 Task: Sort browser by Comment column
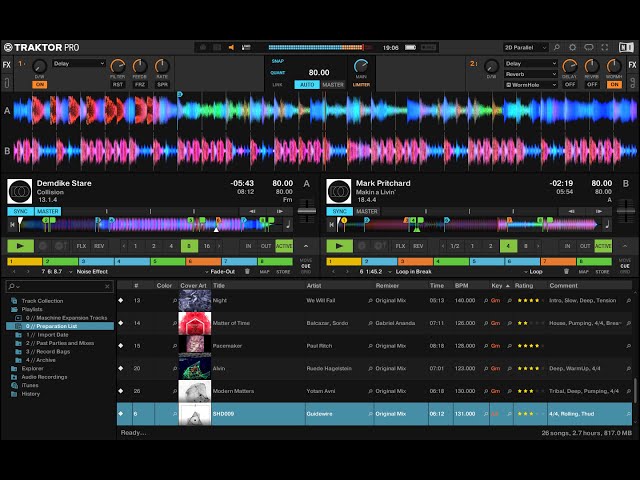coord(563,286)
